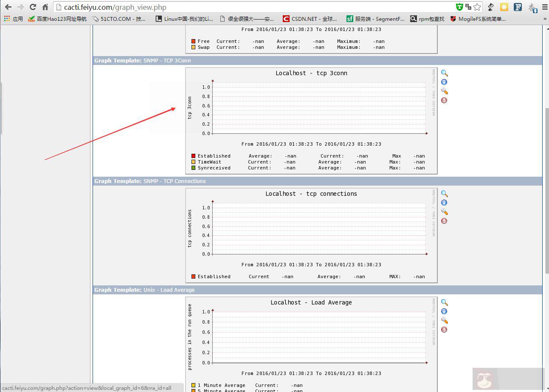Bookmark this page with the star icon
Screen dimensions: 549x392
(477, 7)
